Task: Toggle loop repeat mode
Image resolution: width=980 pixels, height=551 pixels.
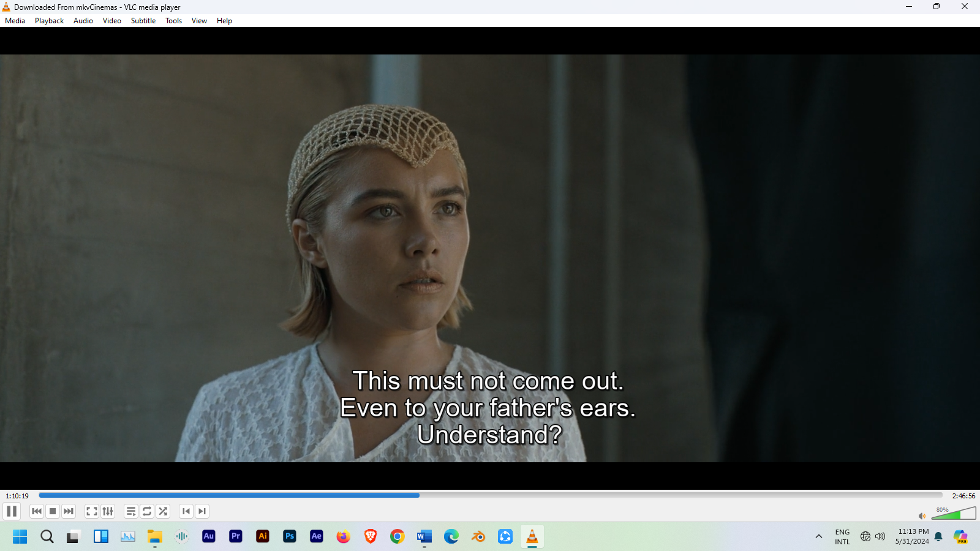Action: 147,511
